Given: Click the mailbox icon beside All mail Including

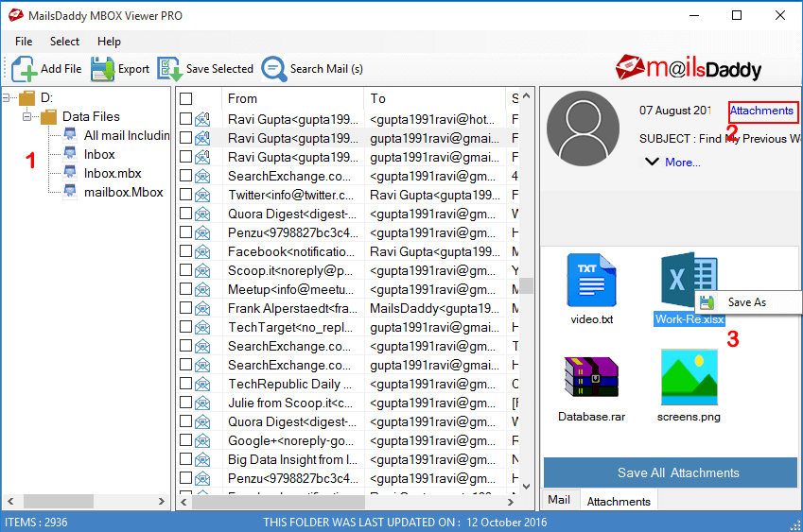Looking at the screenshot, I should tap(70, 134).
